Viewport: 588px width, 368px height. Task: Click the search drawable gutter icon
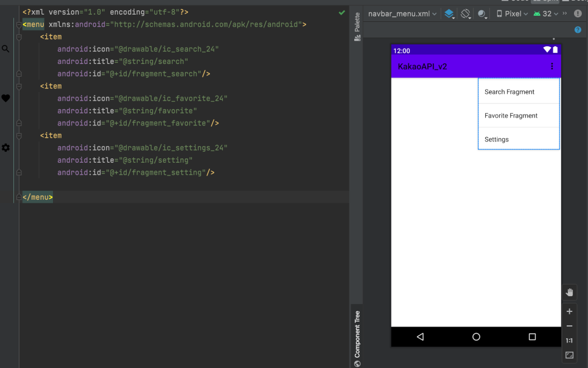coord(5,49)
